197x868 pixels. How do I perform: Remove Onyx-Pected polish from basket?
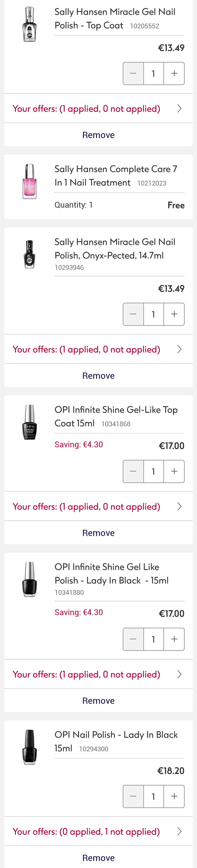[x=98, y=375]
